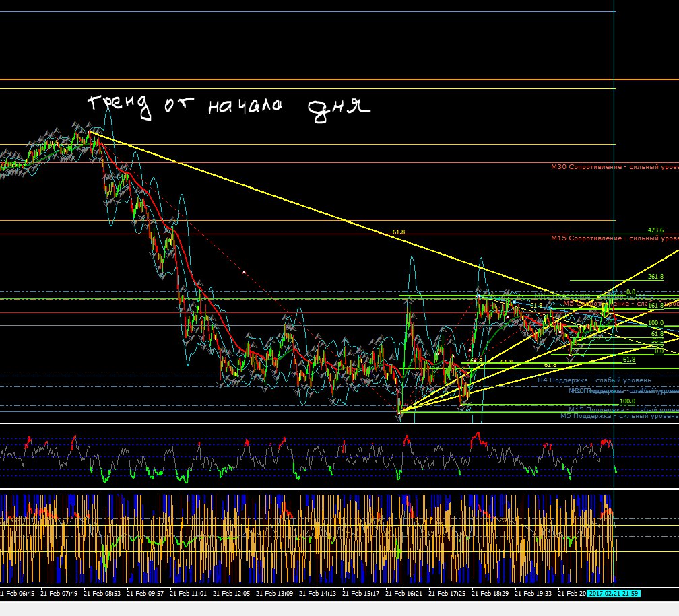Viewport: 679px width, 616px height.
Task: Click the handwritten 'тренд от начала дня' annotation
Action: [229, 106]
